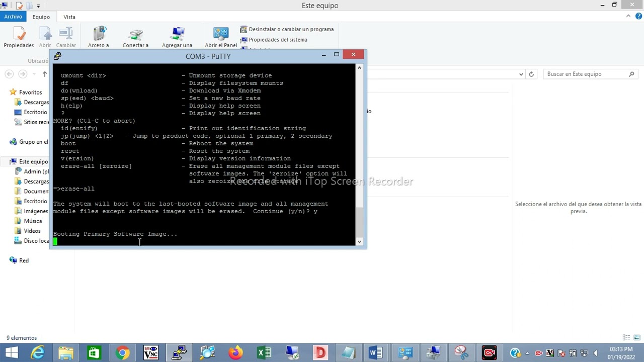Click the taskbar help question-mark icon
644x362 pixels.
(x=515, y=353)
